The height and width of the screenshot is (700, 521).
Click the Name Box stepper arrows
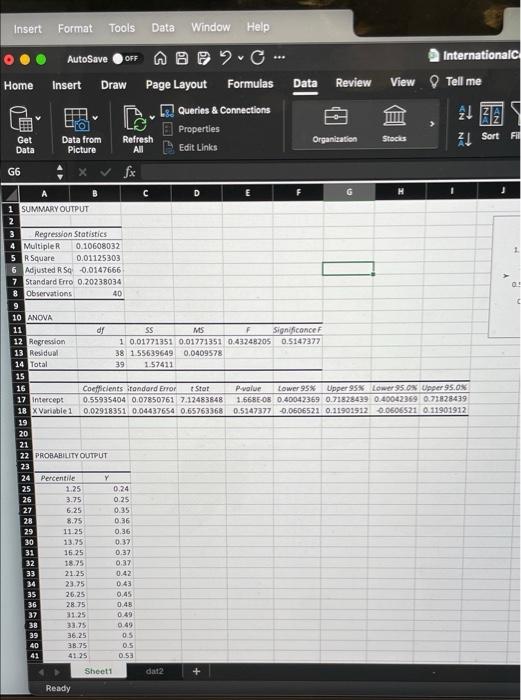[60, 172]
